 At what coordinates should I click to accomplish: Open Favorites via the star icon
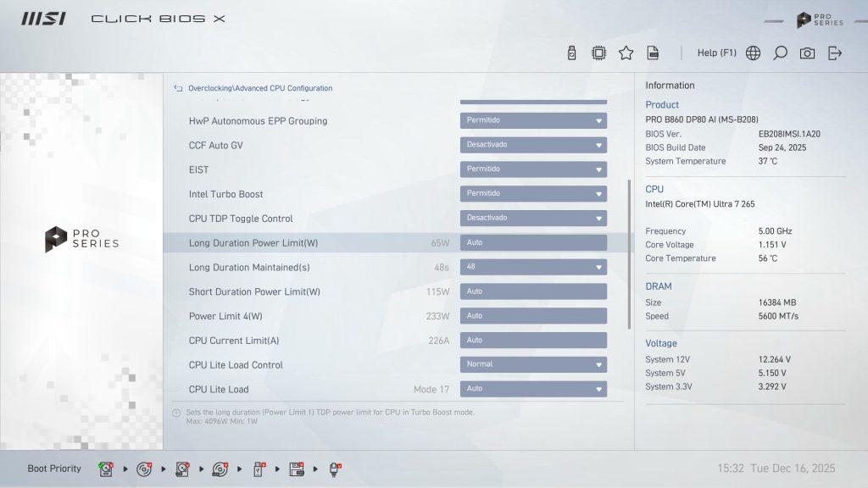(x=626, y=53)
